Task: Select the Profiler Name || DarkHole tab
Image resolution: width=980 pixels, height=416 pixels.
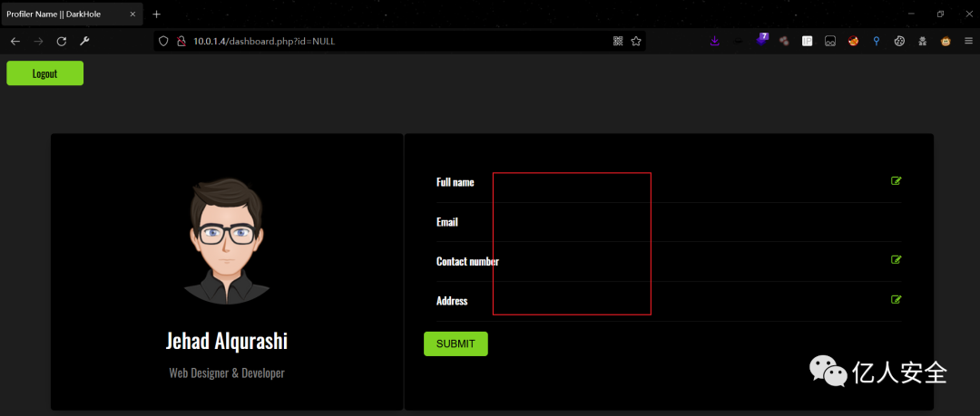Action: tap(72, 14)
